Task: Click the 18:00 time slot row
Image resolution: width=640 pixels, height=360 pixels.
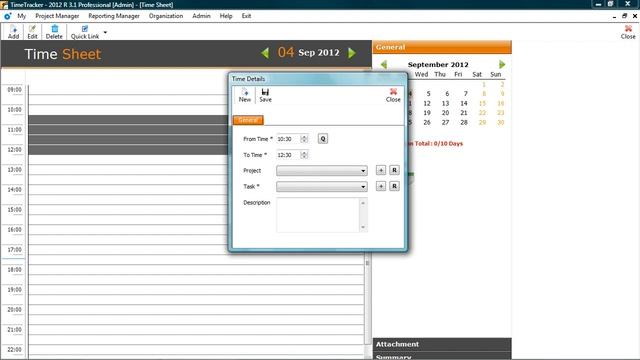Action: pyautogui.click(x=196, y=269)
